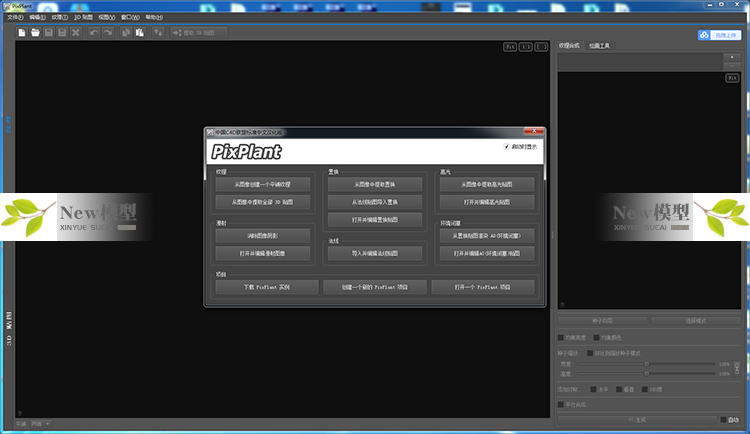Click the render AO from displacement map button

[x=487, y=235]
